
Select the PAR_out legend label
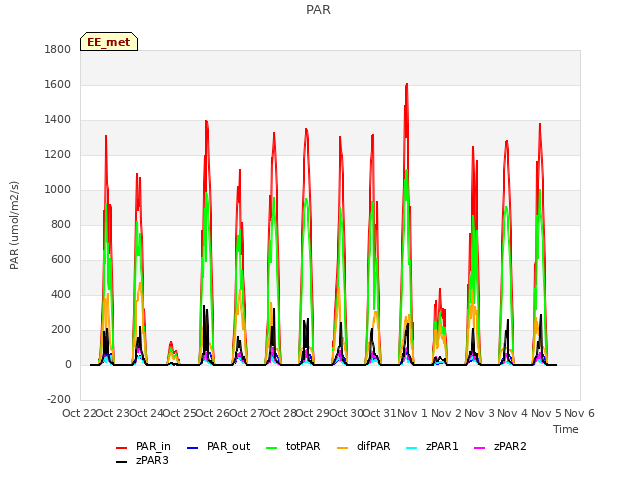(x=228, y=447)
